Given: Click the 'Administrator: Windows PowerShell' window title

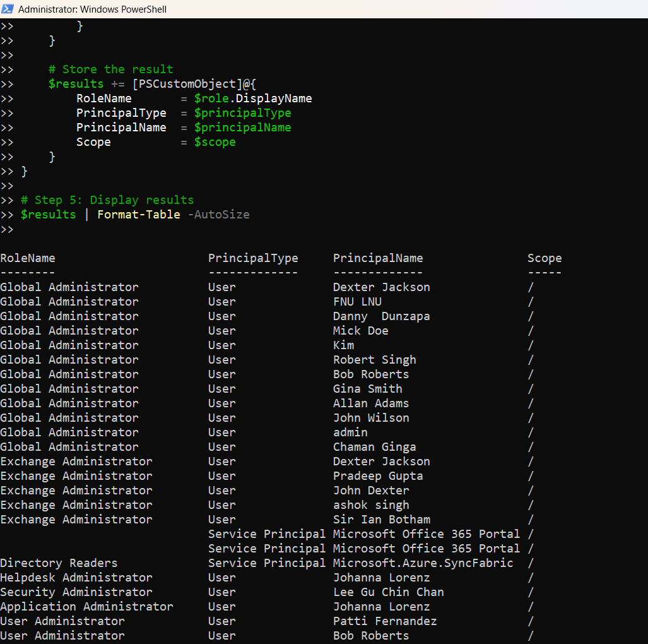Looking at the screenshot, I should [x=93, y=9].
